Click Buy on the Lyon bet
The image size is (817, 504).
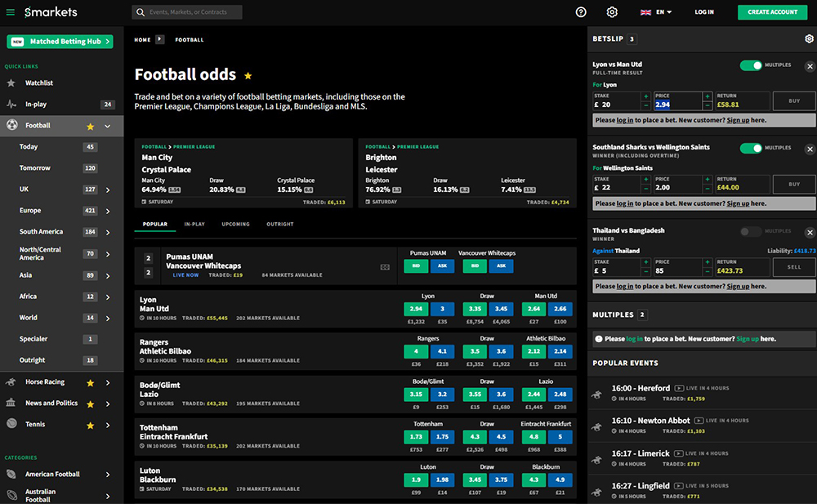[793, 100]
